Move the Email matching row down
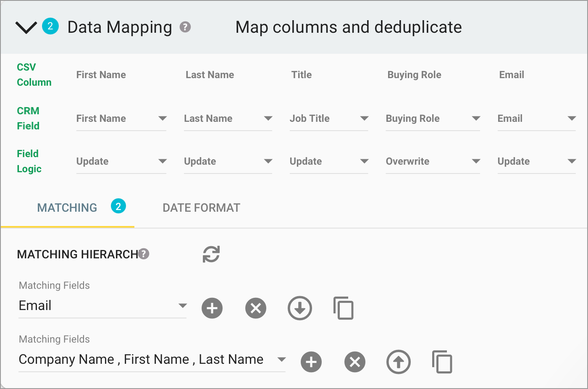588x389 pixels. [300, 308]
